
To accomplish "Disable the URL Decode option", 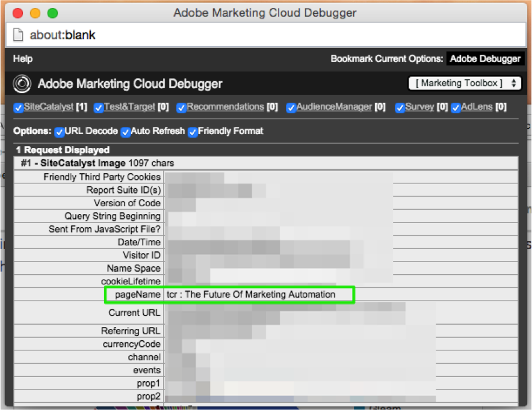I will coord(59,132).
